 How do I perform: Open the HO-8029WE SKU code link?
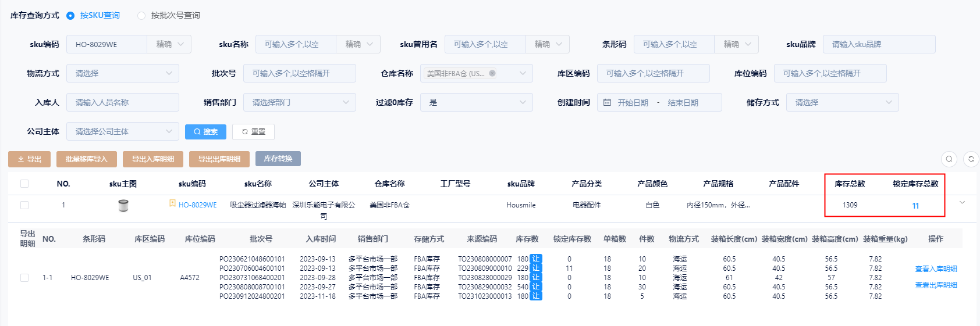pos(197,205)
